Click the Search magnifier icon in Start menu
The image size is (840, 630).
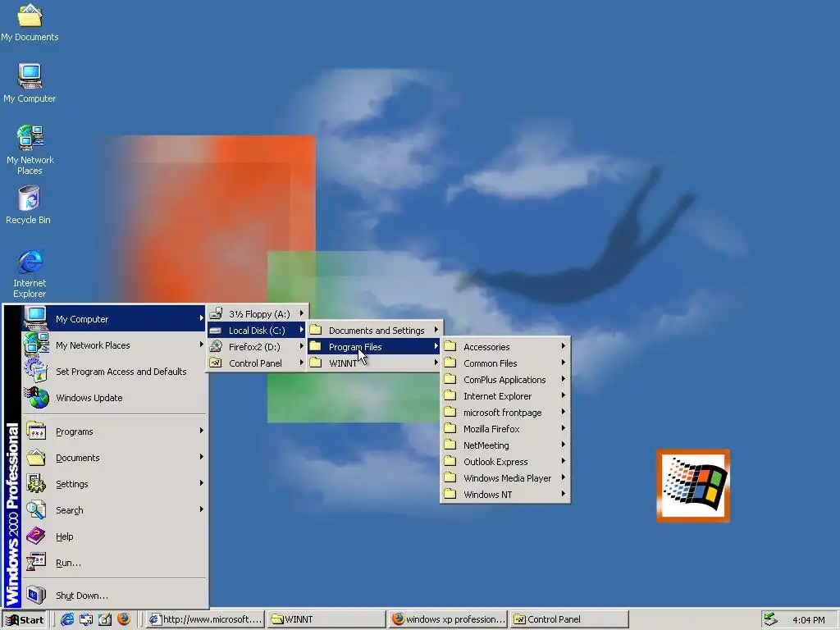pyautogui.click(x=36, y=510)
